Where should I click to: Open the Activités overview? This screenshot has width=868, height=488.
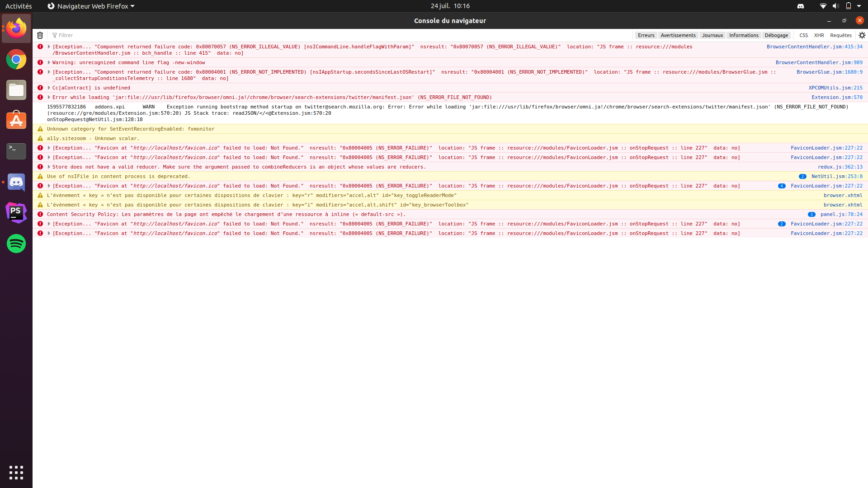tap(19, 6)
